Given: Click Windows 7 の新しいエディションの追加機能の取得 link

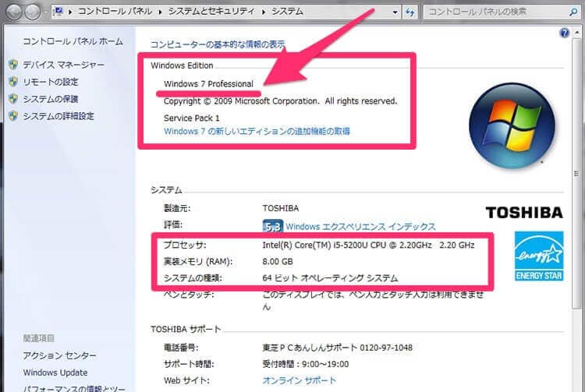Looking at the screenshot, I should 257,131.
